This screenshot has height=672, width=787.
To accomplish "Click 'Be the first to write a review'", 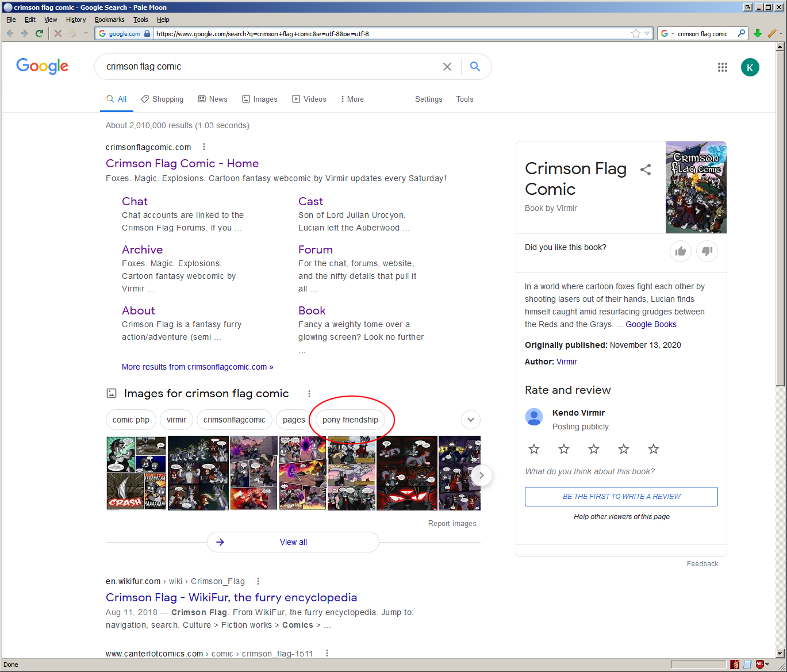I will pos(621,497).
